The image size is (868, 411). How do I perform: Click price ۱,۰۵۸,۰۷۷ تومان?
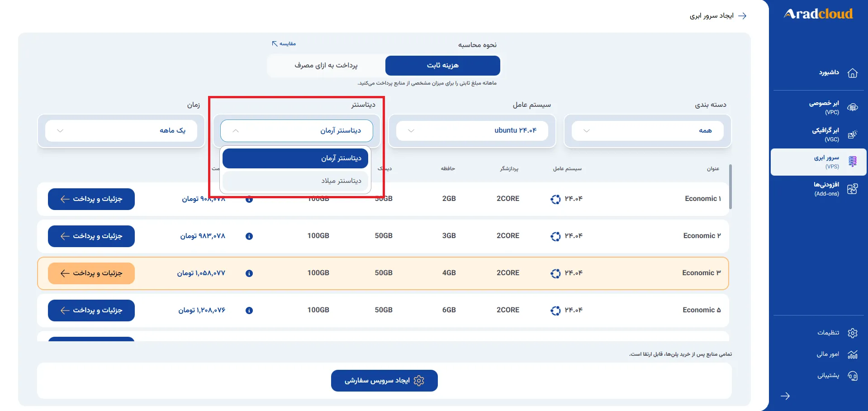coord(201,273)
